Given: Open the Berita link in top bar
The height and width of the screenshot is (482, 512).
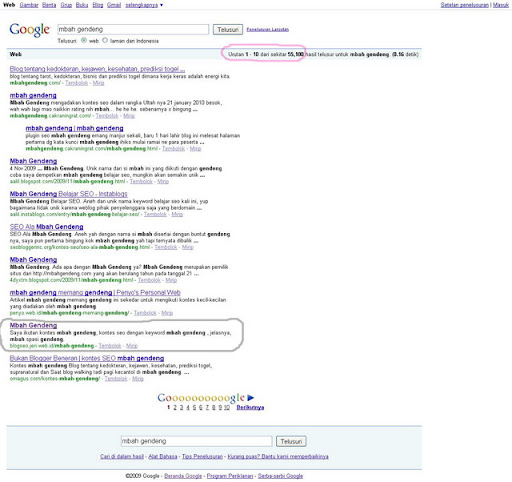Looking at the screenshot, I should pos(49,5).
